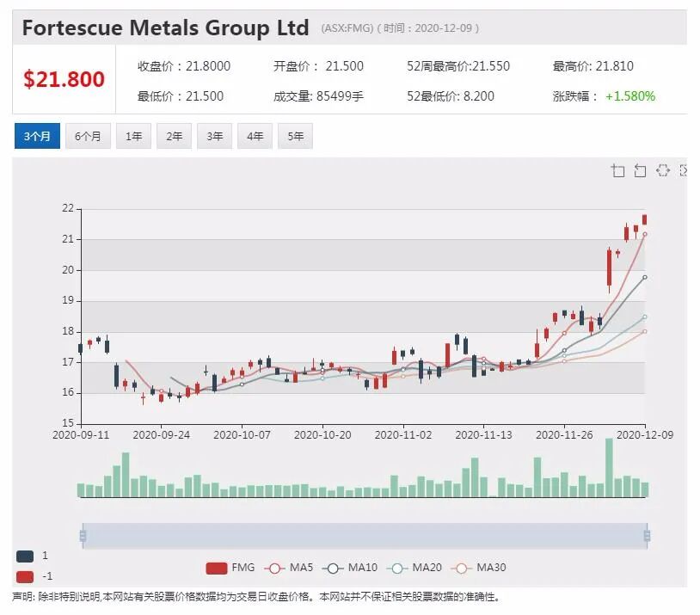700x615 pixels.
Task: Click the large red price $21.800
Action: (64, 78)
